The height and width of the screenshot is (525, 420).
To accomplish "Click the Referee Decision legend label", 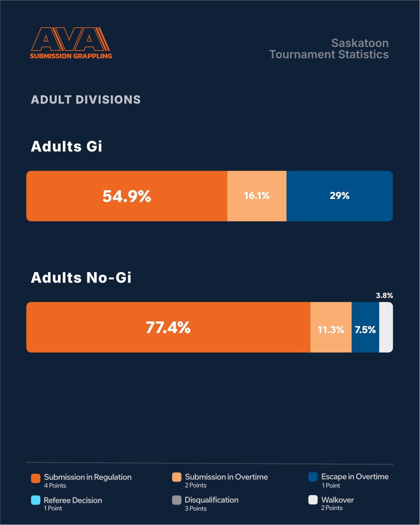I will point(73,500).
